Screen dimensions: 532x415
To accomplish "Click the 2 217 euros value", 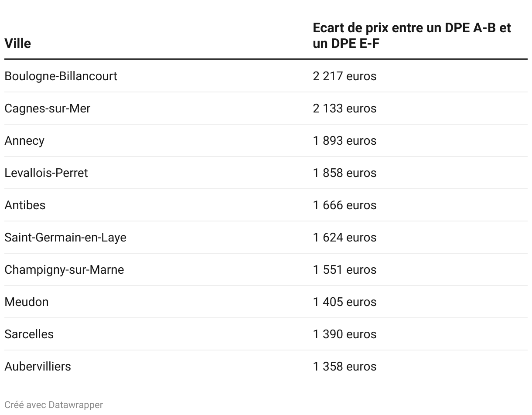I will [x=344, y=76].
